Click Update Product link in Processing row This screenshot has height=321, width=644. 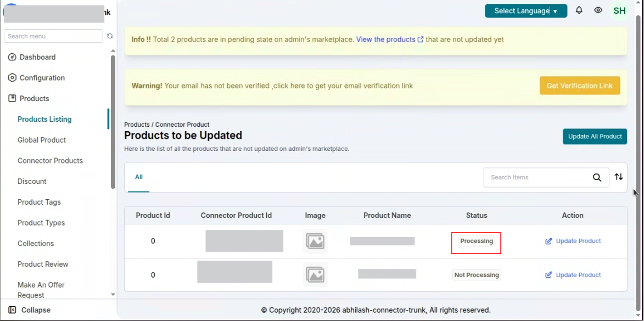pyautogui.click(x=578, y=241)
